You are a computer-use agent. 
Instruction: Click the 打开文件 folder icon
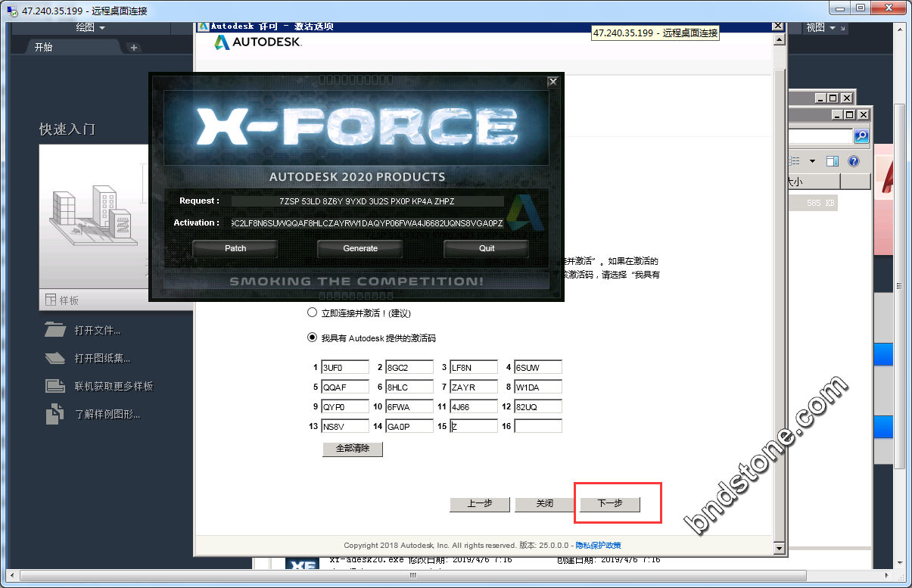coord(55,330)
